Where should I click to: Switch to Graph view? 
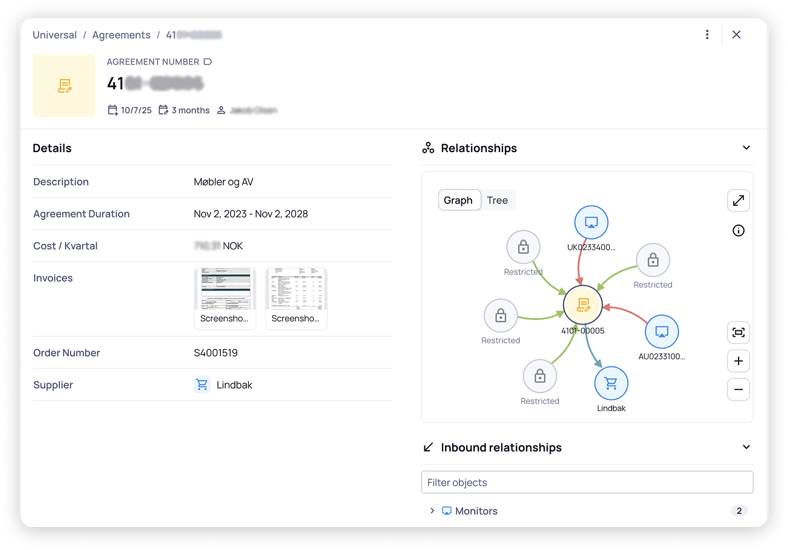pos(458,200)
